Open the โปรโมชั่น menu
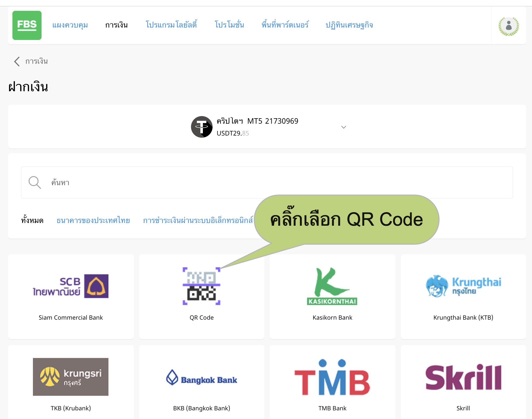The width and height of the screenshot is (532, 419). coord(229,25)
